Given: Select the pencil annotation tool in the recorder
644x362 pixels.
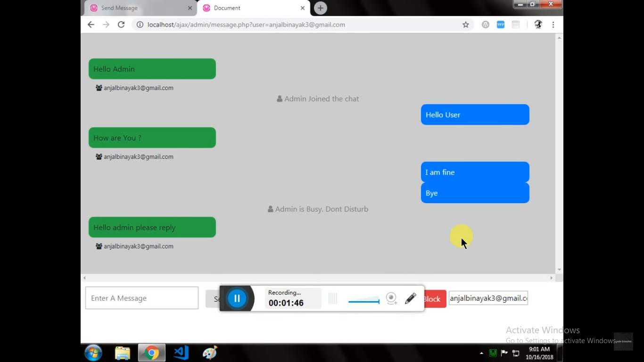Looking at the screenshot, I should (410, 298).
